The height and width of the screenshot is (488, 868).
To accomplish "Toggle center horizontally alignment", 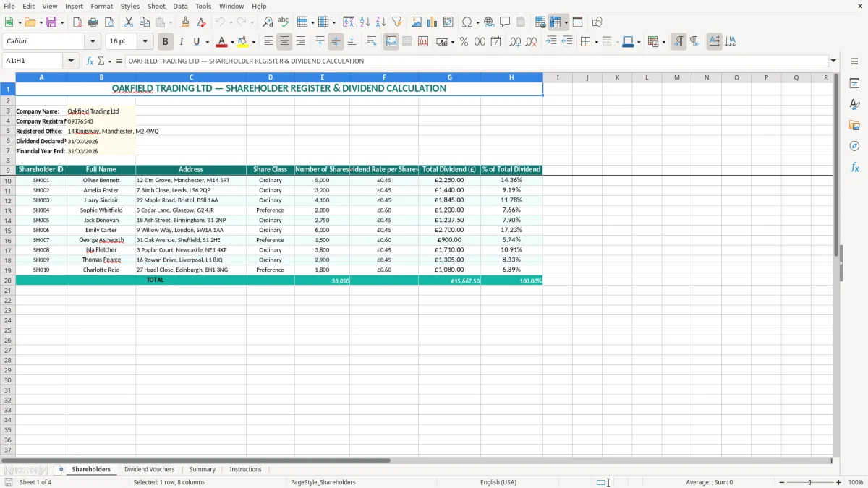I will 285,42.
